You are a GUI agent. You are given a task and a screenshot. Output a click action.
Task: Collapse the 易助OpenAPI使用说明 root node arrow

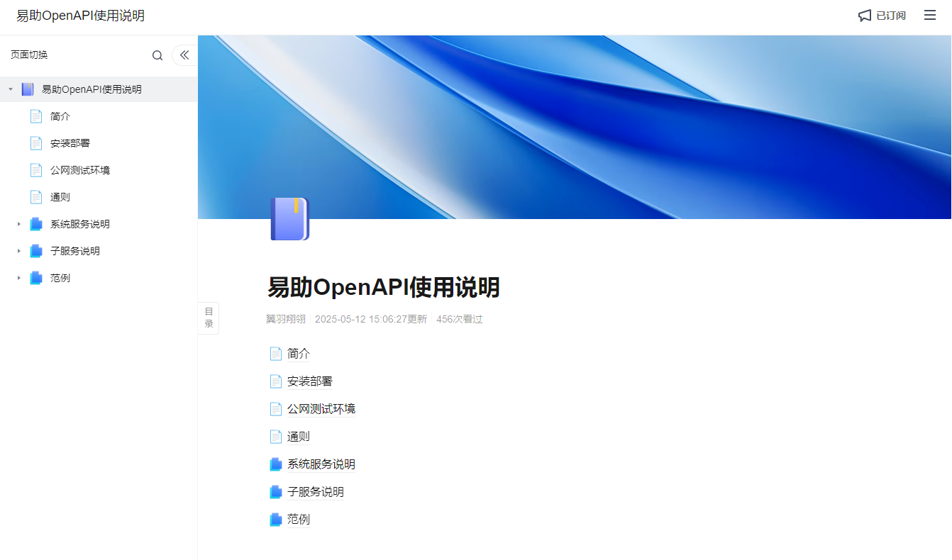11,89
